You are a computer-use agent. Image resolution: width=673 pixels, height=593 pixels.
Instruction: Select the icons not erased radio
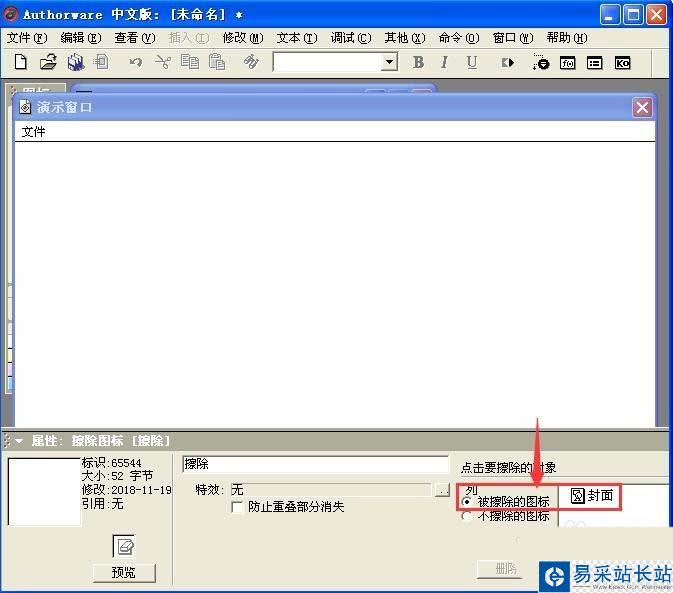click(467, 515)
